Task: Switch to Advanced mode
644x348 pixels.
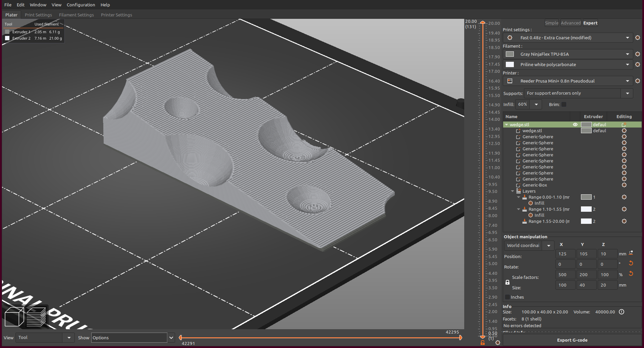Action: pos(571,23)
